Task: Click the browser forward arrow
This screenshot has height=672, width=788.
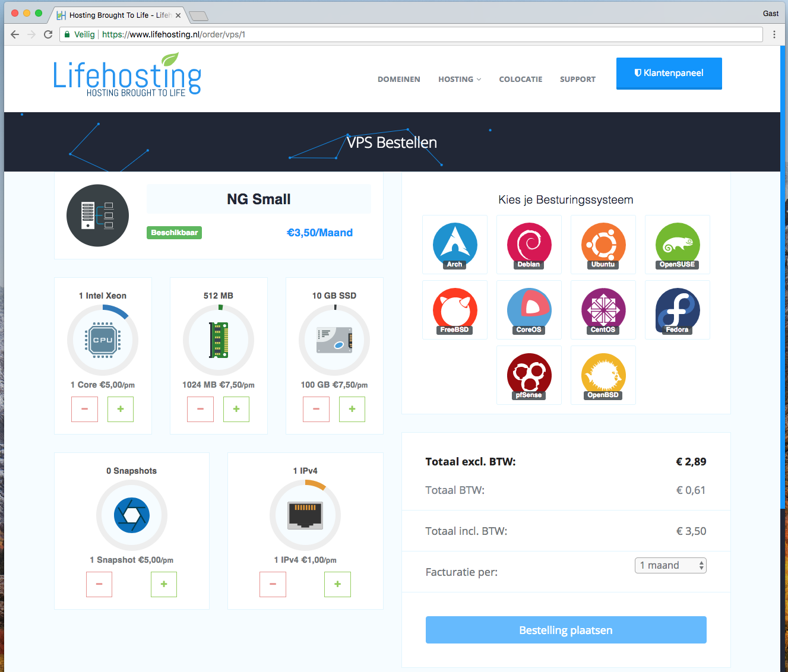Action: point(31,34)
